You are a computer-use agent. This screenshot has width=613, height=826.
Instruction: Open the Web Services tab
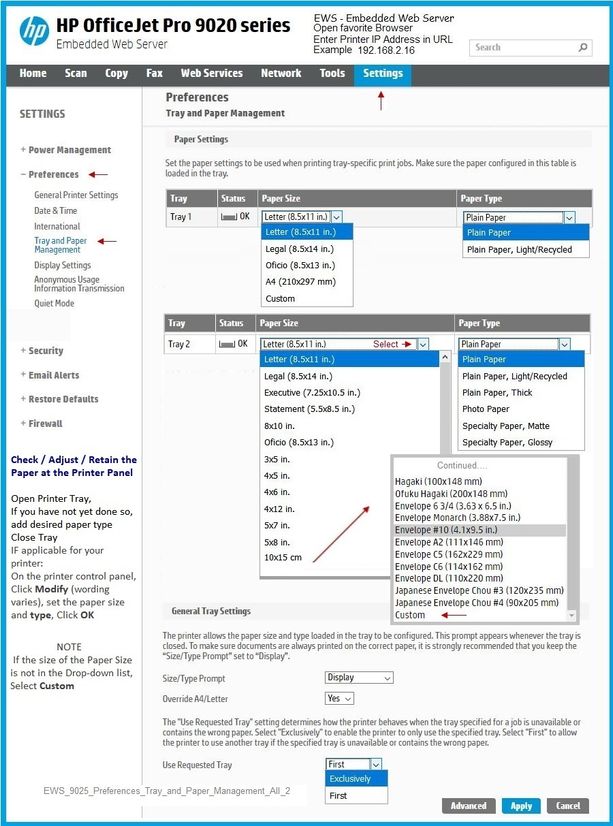point(212,73)
